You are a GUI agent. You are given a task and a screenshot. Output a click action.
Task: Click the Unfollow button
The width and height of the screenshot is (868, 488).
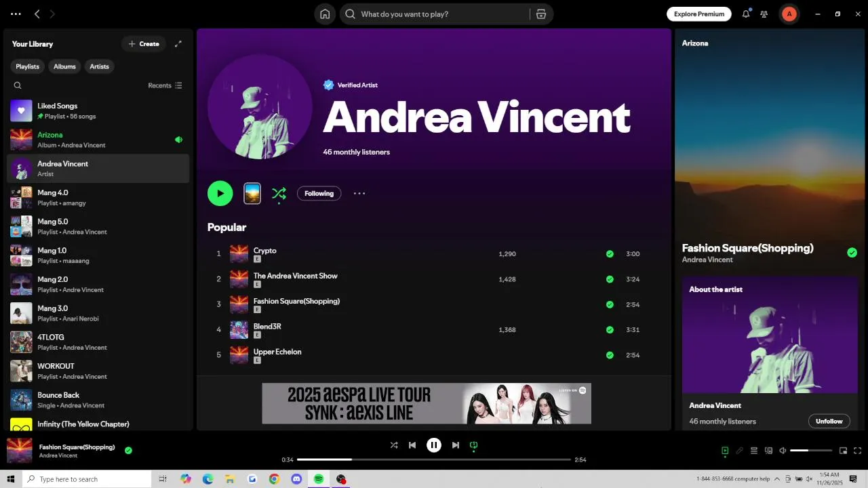pyautogui.click(x=829, y=421)
